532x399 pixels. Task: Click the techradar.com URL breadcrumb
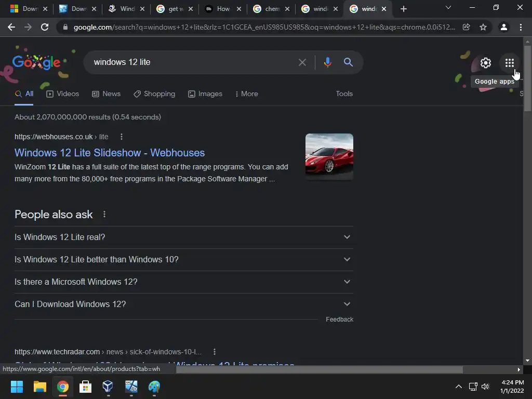click(x=108, y=352)
